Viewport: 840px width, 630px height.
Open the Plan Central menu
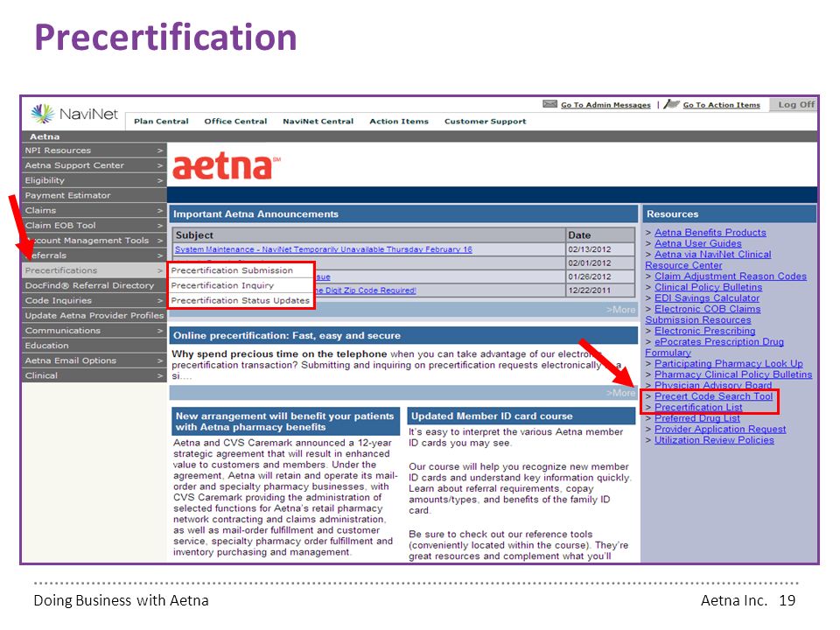(x=161, y=121)
